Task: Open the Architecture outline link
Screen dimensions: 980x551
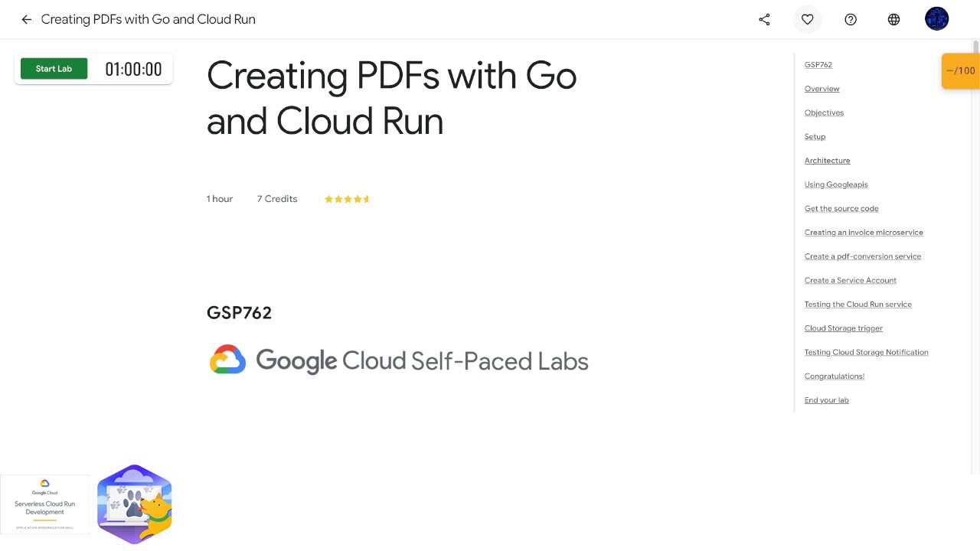Action: coord(827,161)
